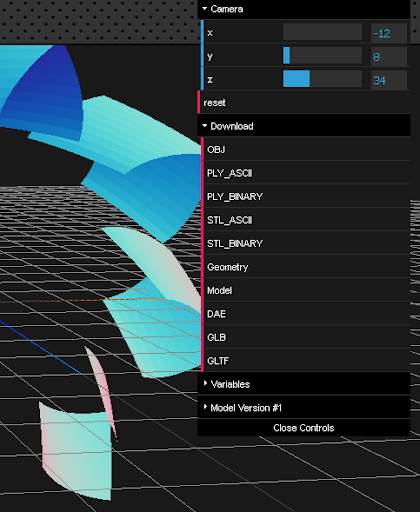
Task: Export as PLY_ASCII
Action: (307, 173)
